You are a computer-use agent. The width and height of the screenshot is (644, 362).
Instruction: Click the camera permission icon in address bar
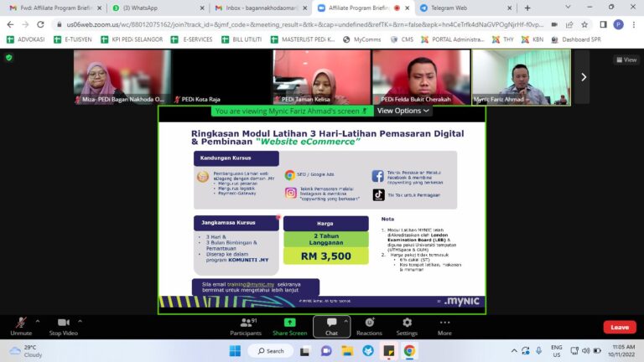coord(554,24)
